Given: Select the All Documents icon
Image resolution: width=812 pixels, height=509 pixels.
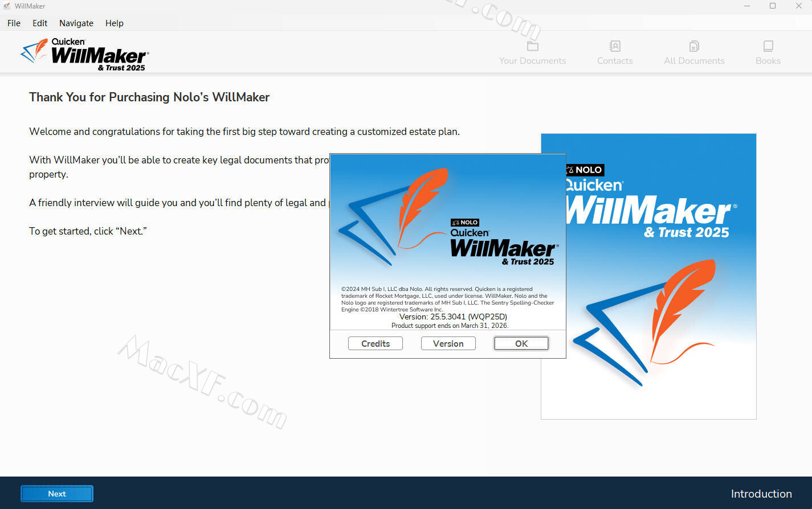Looking at the screenshot, I should [x=693, y=46].
